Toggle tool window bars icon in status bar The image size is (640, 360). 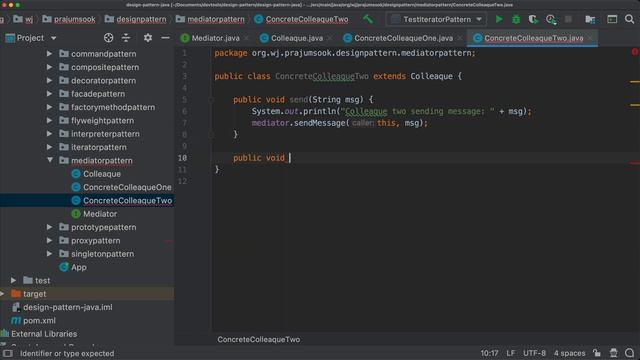(x=7, y=353)
